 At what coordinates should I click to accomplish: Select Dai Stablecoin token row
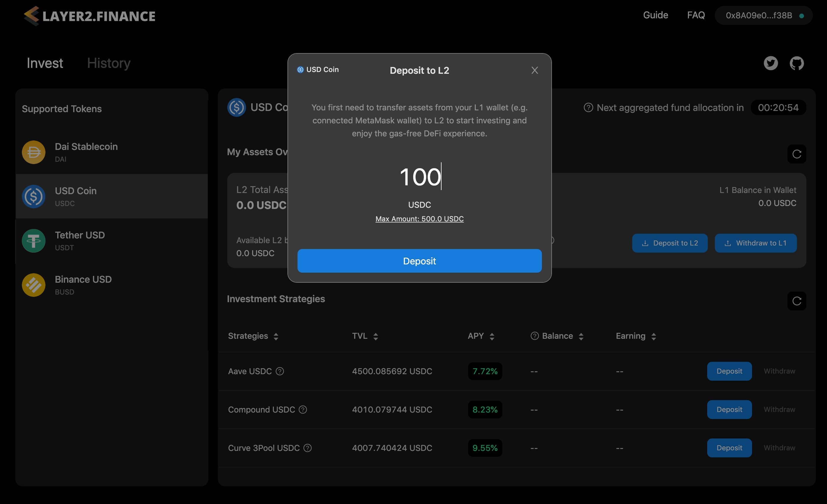click(x=112, y=152)
